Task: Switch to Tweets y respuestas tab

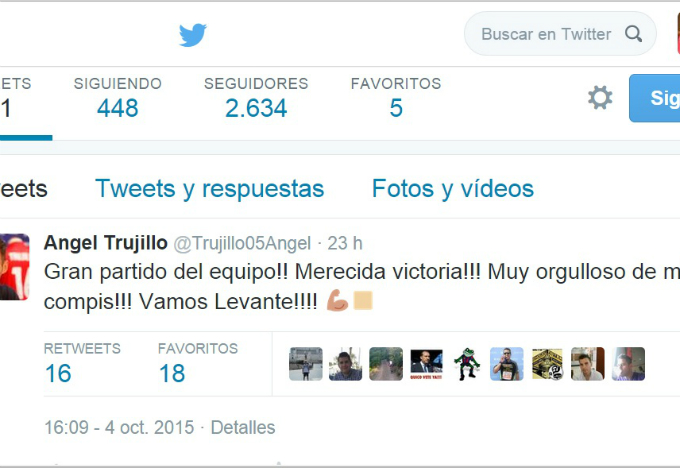Action: (x=209, y=189)
